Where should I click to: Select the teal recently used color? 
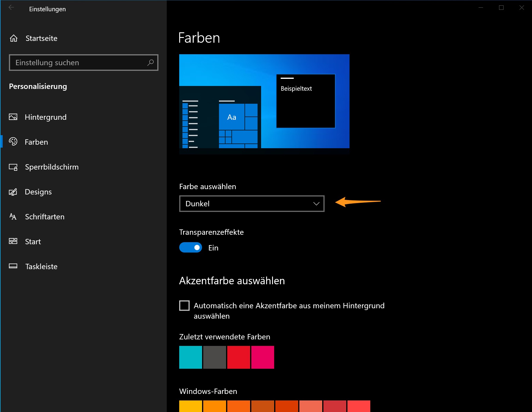190,357
